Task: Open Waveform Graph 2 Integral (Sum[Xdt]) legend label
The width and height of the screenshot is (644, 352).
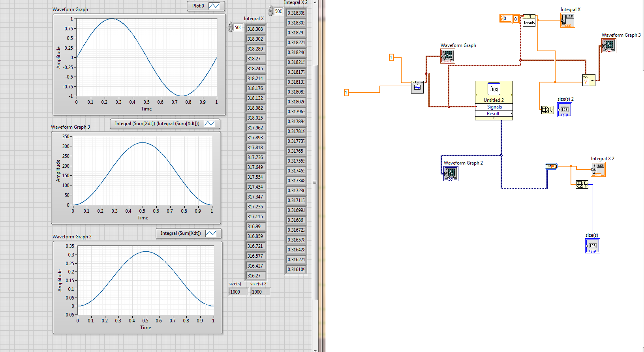Action: tap(181, 233)
